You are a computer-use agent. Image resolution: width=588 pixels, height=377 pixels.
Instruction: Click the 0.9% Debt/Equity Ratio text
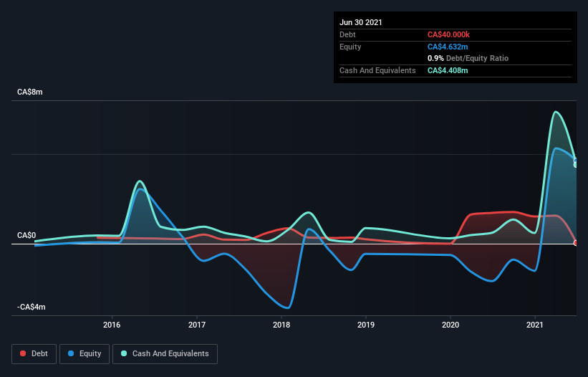pyautogui.click(x=468, y=58)
